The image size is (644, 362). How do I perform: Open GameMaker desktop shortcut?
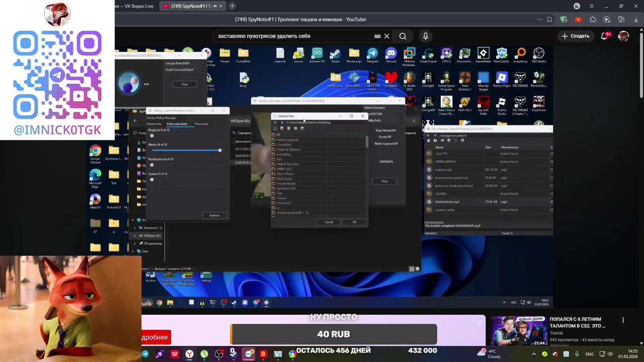click(483, 55)
